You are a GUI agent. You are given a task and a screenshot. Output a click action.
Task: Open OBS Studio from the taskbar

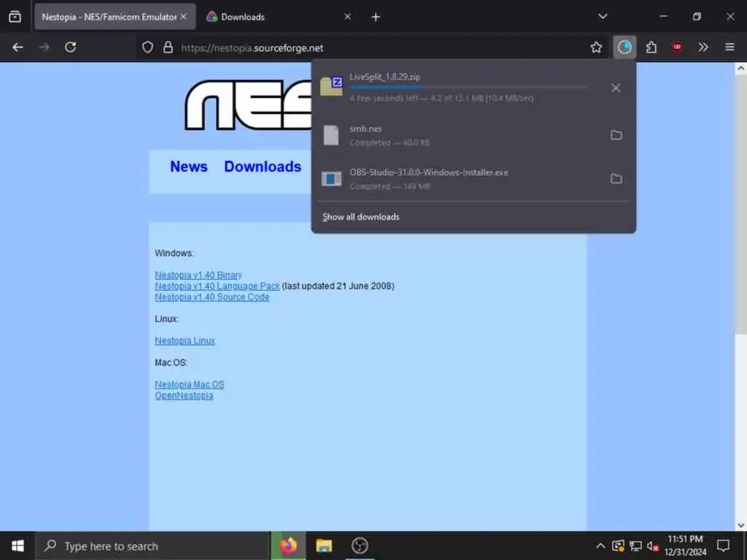point(360,545)
